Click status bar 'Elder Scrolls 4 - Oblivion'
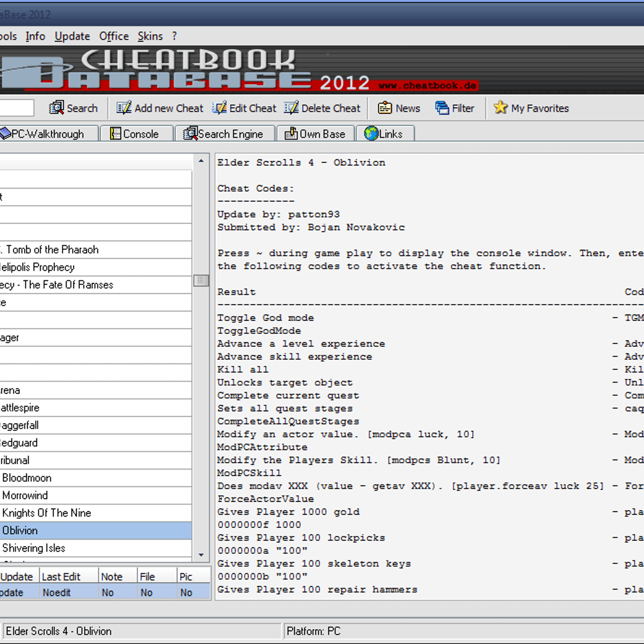This screenshot has width=644, height=644. (x=59, y=631)
